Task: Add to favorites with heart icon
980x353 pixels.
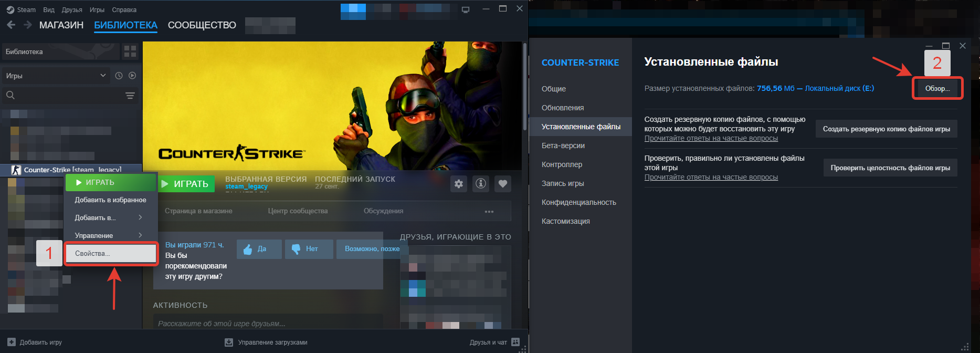Action: pyautogui.click(x=502, y=184)
